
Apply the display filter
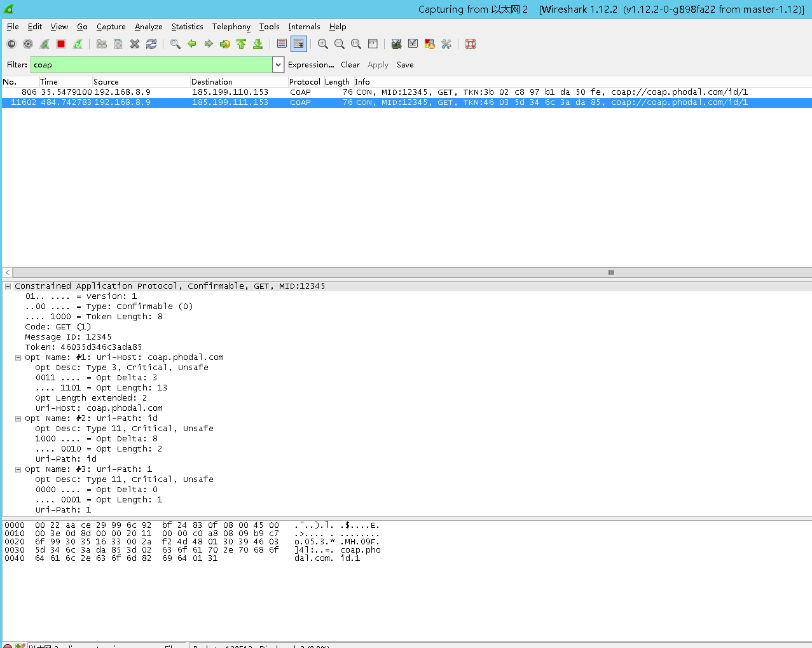pyautogui.click(x=378, y=65)
